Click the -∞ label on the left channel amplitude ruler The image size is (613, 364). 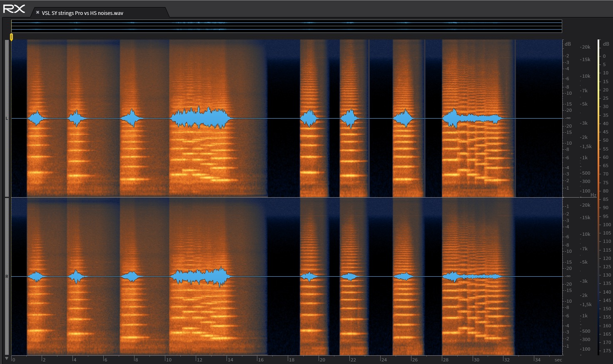pos(568,118)
